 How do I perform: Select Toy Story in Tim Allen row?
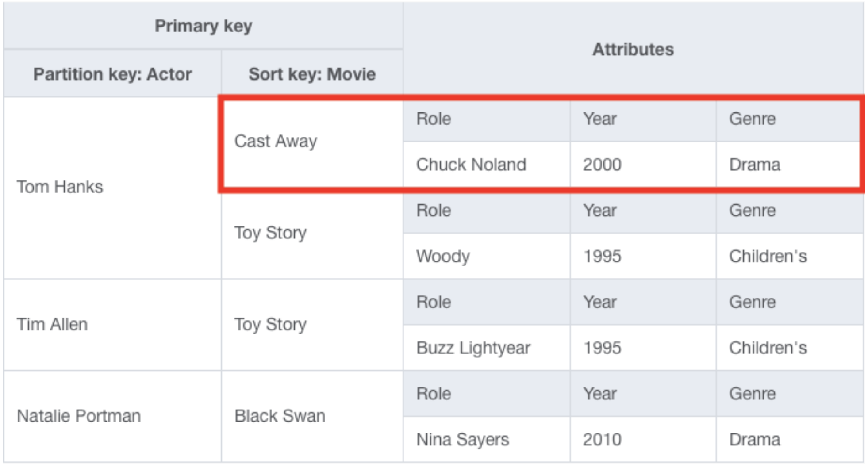[x=312, y=325]
